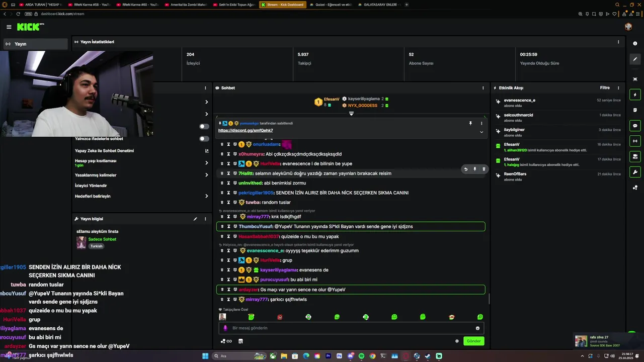Click the three-dot cluster icon in right sidebar
The image size is (644, 362).
coord(635,188)
